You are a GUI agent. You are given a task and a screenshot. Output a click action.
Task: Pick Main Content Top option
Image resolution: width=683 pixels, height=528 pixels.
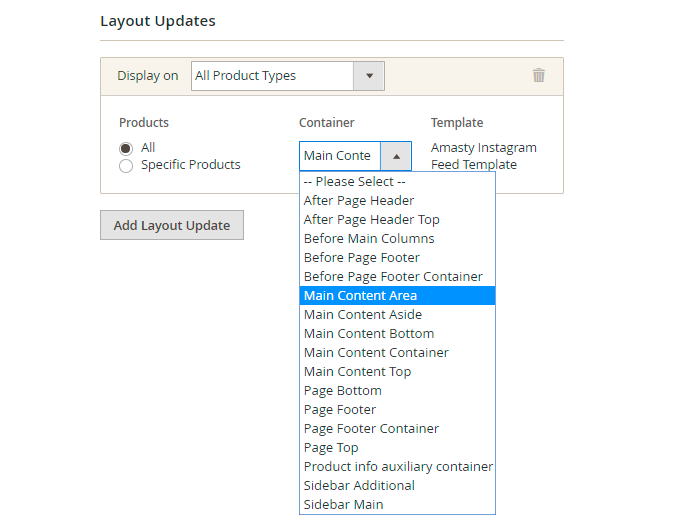click(x=358, y=371)
